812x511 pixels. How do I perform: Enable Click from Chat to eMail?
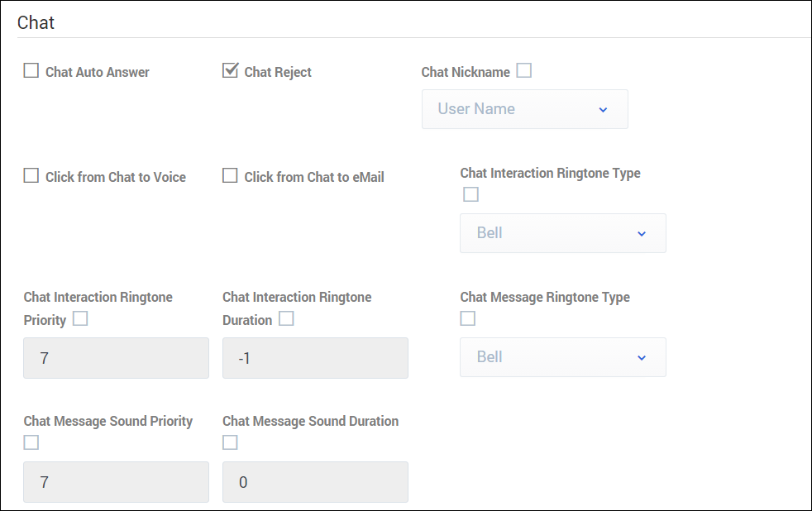231,176
